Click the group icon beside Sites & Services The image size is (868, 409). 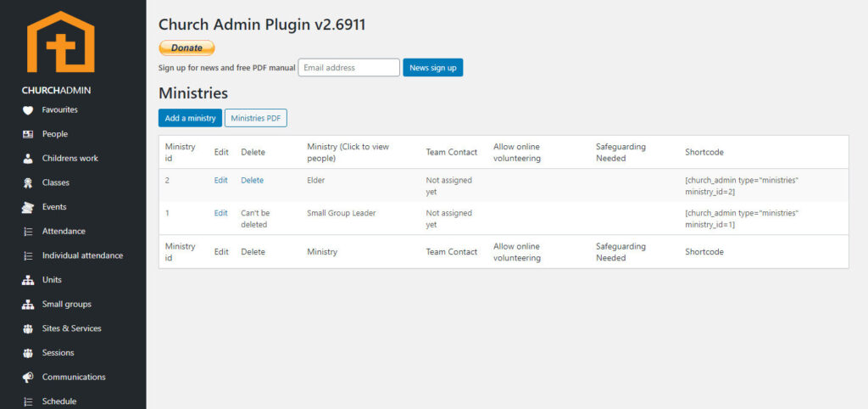[28, 328]
